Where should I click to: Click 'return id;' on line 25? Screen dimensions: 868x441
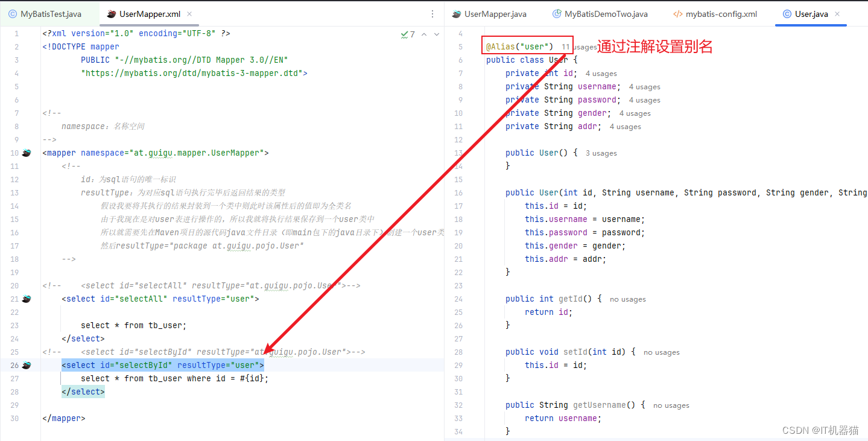(549, 313)
